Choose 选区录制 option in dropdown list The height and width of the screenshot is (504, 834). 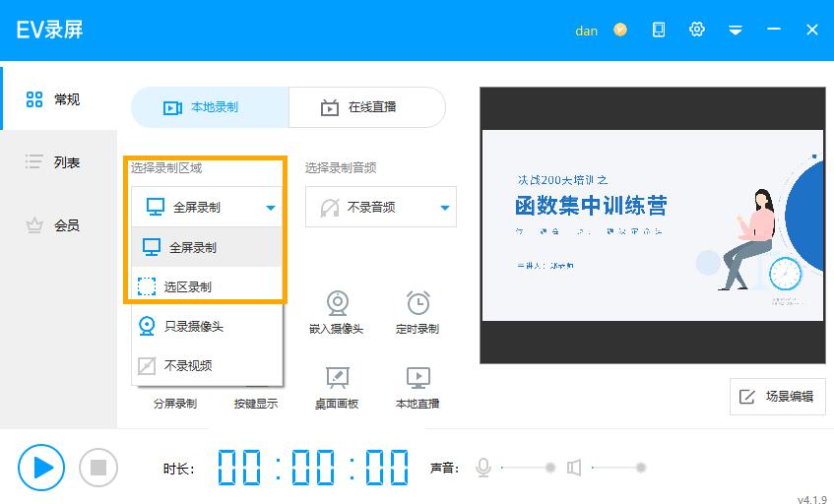click(207, 286)
